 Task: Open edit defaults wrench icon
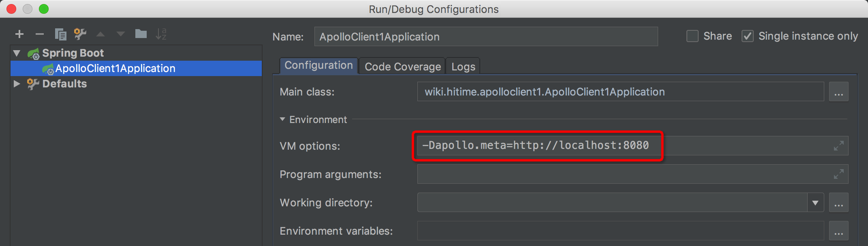point(80,34)
